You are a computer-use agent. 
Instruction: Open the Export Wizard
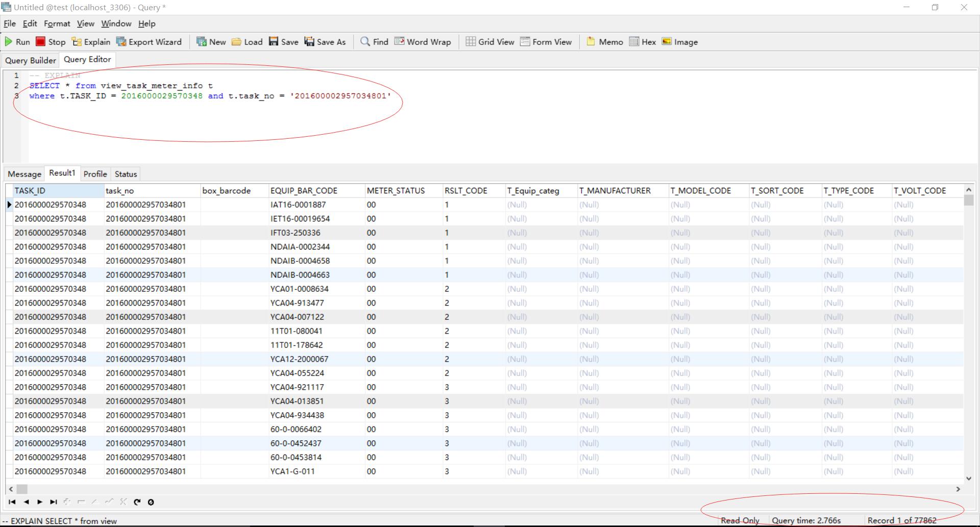[x=149, y=42]
